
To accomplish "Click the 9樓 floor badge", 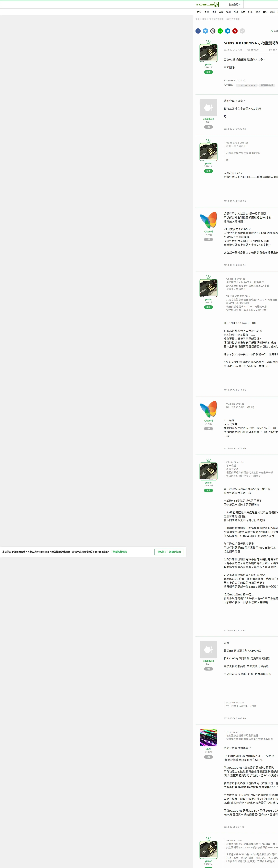I will pyautogui.click(x=209, y=757).
